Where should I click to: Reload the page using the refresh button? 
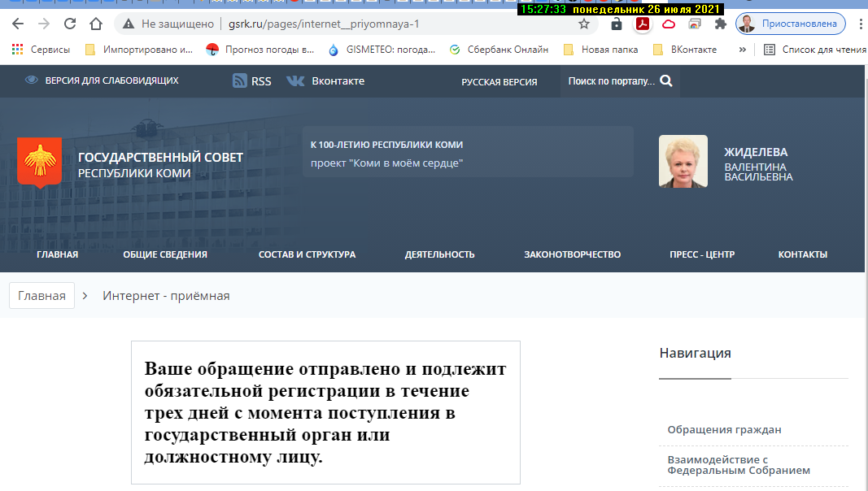pyautogui.click(x=70, y=24)
